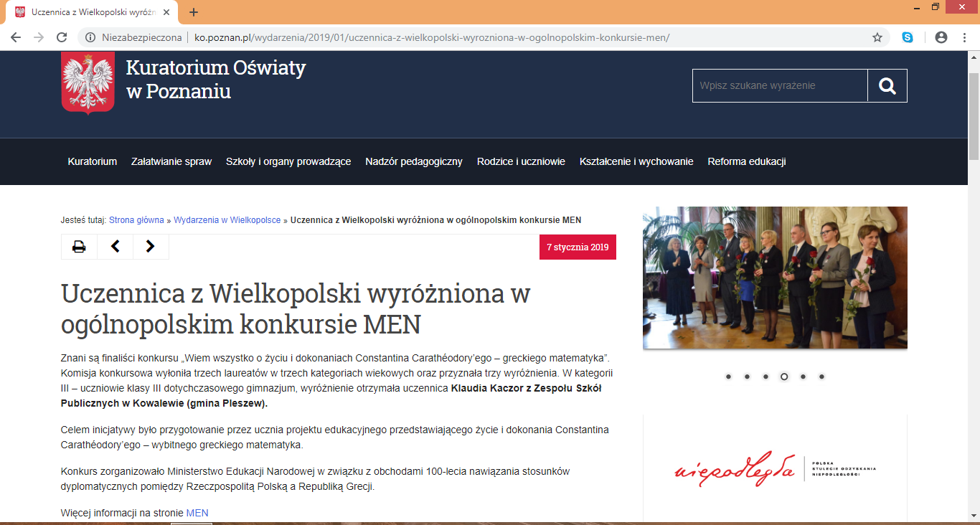
Task: Click the Polish eagle emblem logo
Action: (x=88, y=84)
